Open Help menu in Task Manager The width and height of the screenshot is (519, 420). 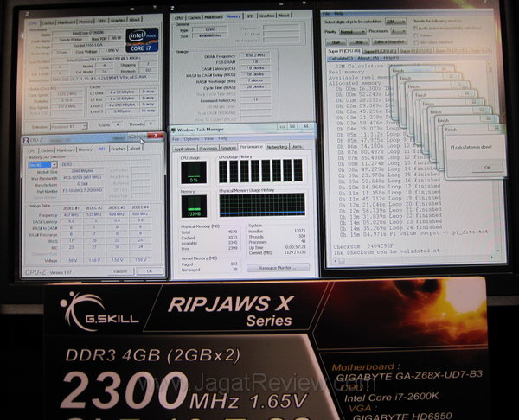coord(223,138)
